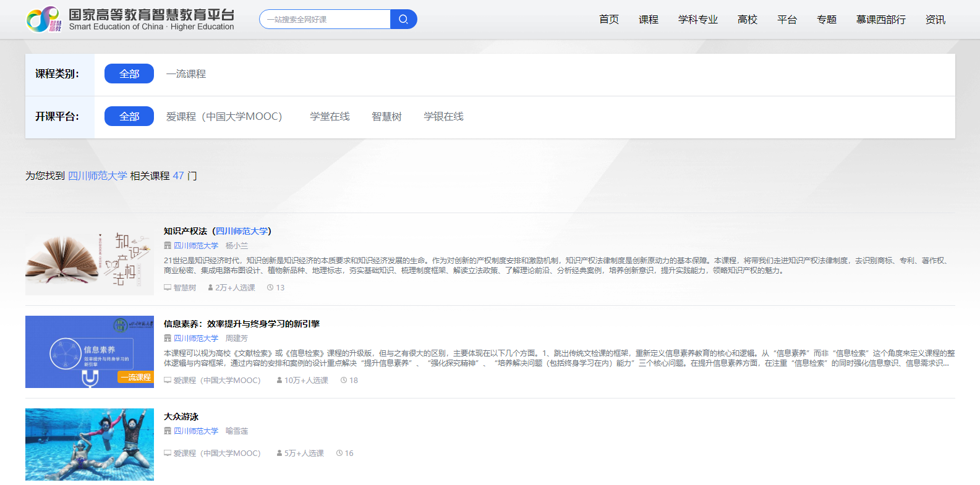Screen dimensions: 980x485
Task: Open the Smart Education of China logo
Action: pyautogui.click(x=130, y=20)
